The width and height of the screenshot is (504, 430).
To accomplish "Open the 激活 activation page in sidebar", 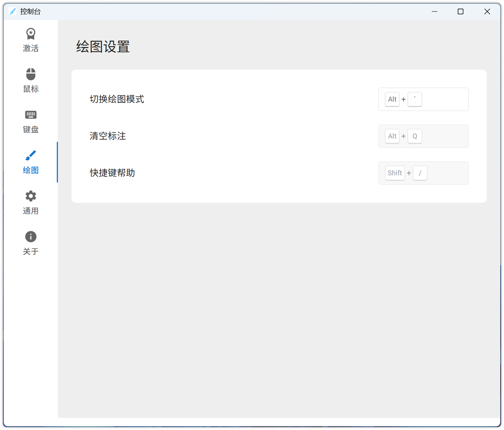I will point(30,40).
